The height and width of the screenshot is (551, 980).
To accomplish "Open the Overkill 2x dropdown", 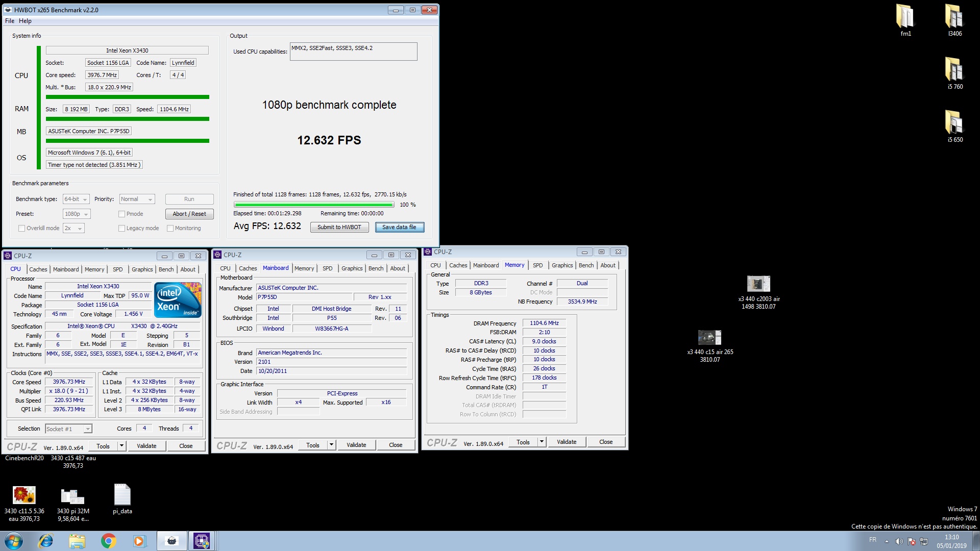I will tap(73, 228).
